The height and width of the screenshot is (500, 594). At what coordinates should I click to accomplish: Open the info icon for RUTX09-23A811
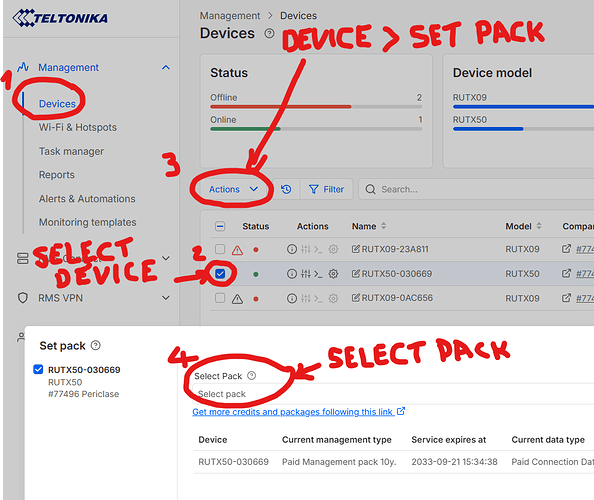291,249
